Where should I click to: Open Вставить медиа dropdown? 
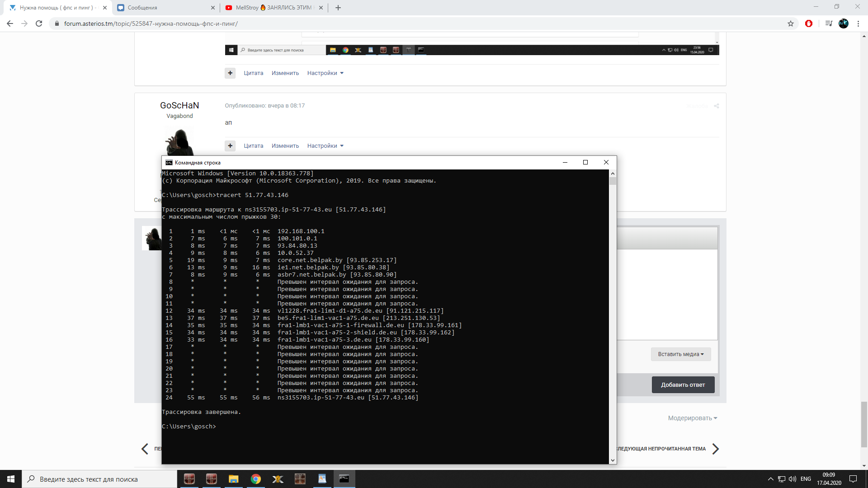click(681, 354)
